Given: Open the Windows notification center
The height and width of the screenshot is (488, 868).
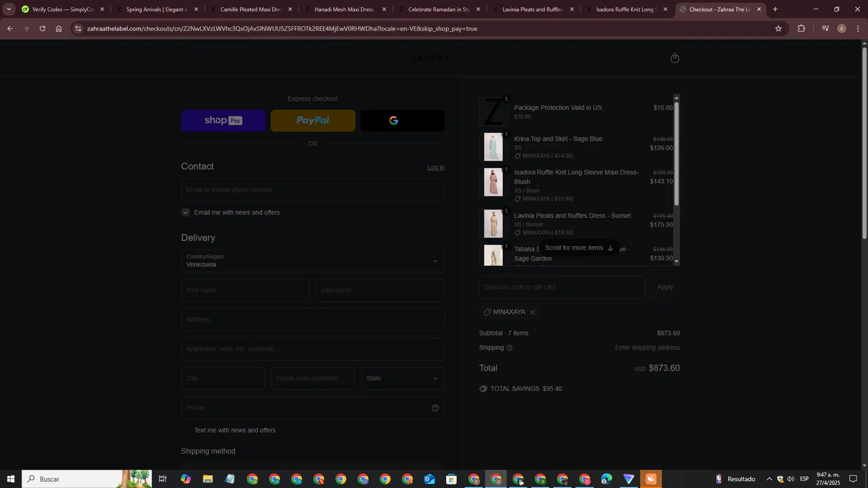Looking at the screenshot, I should point(853,479).
